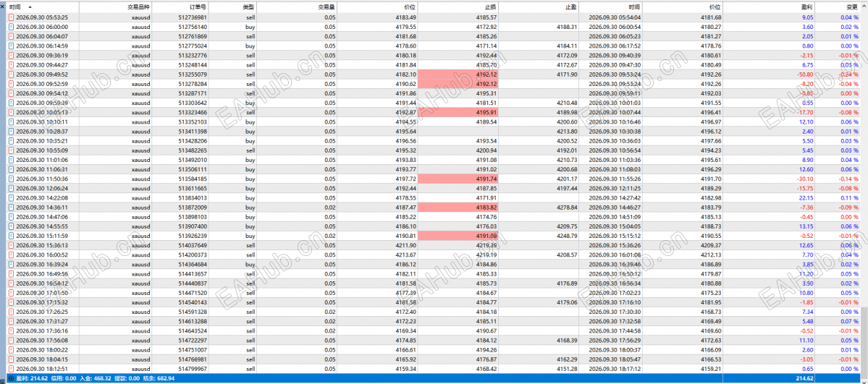Viewport: 868px width, 384px height.
Task: Click the highlighted stop loss 4195.91
Action: 458,112
